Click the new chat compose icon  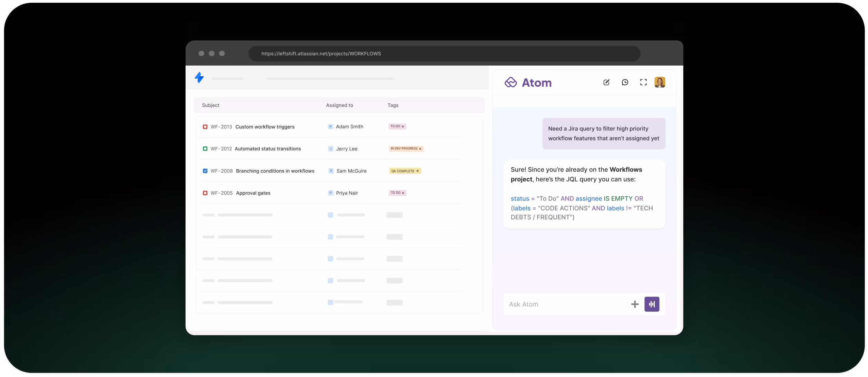point(606,82)
